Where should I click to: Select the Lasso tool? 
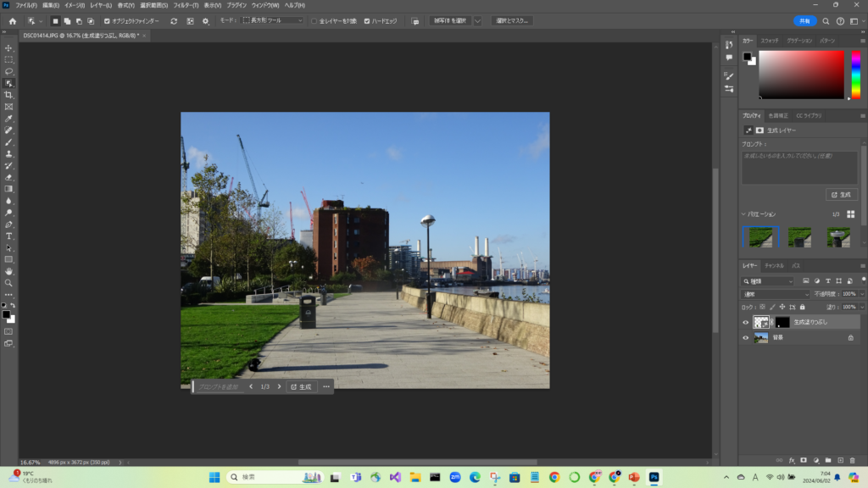pos(8,72)
